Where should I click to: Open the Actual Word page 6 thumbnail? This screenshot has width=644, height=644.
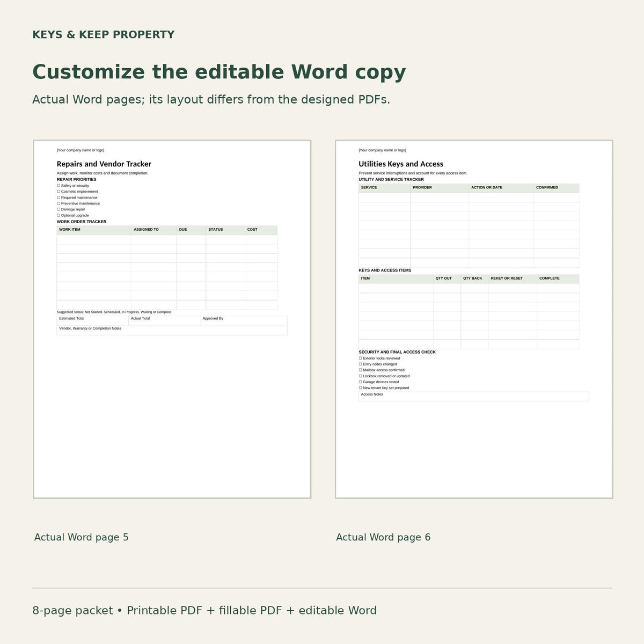(x=474, y=319)
